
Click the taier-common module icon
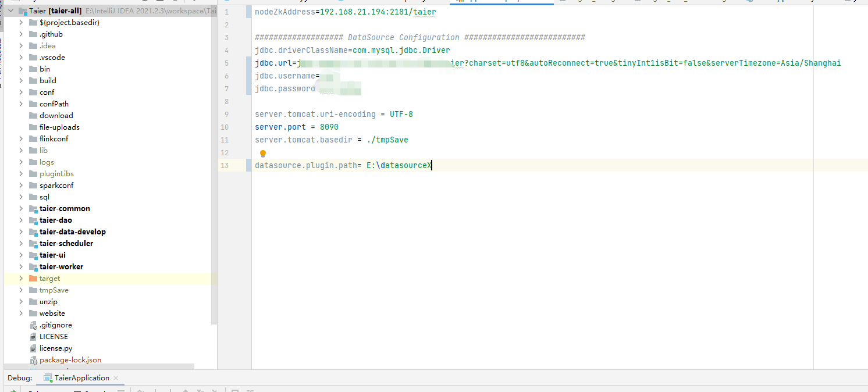[31, 208]
